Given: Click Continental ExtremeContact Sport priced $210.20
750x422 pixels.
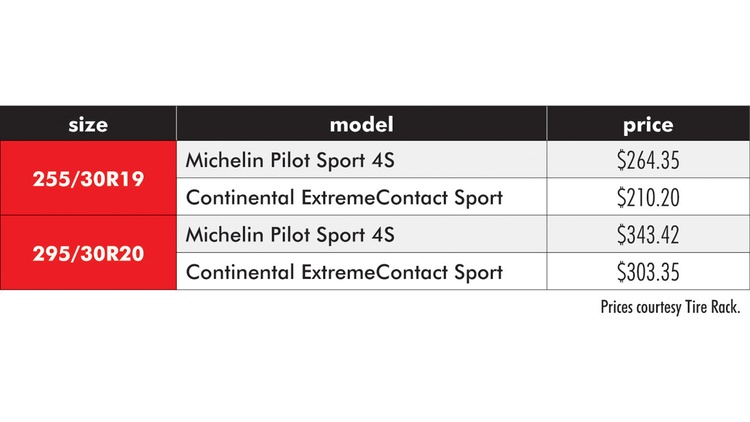Looking at the screenshot, I should (x=344, y=197).
